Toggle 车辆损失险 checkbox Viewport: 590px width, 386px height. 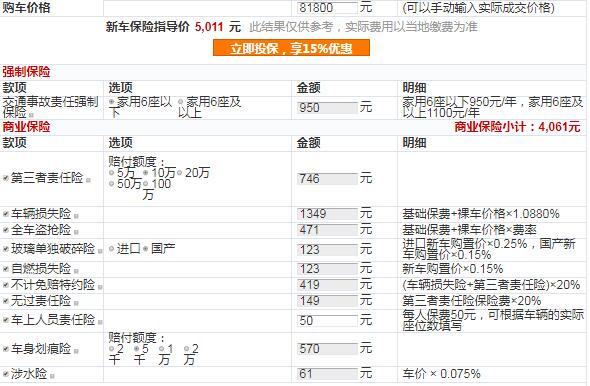(6, 214)
